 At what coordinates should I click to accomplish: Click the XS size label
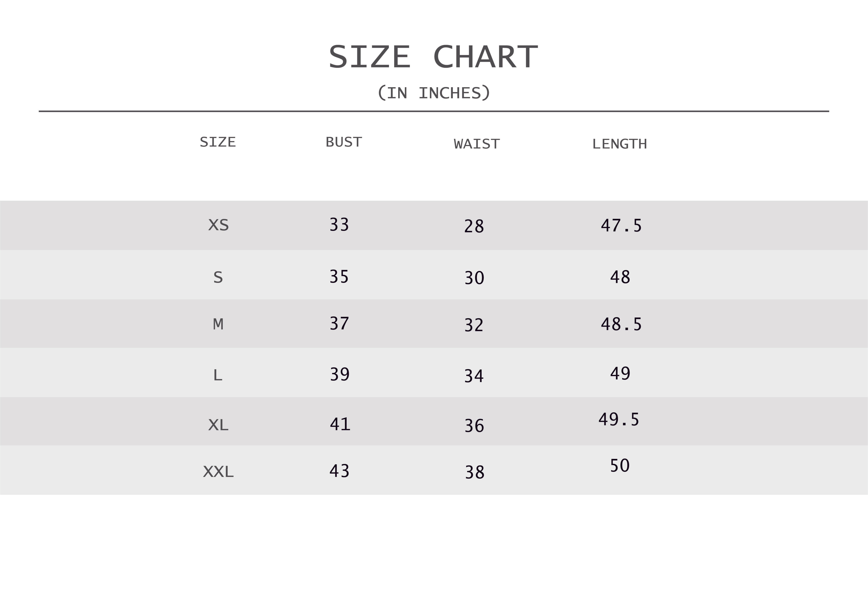(x=218, y=225)
